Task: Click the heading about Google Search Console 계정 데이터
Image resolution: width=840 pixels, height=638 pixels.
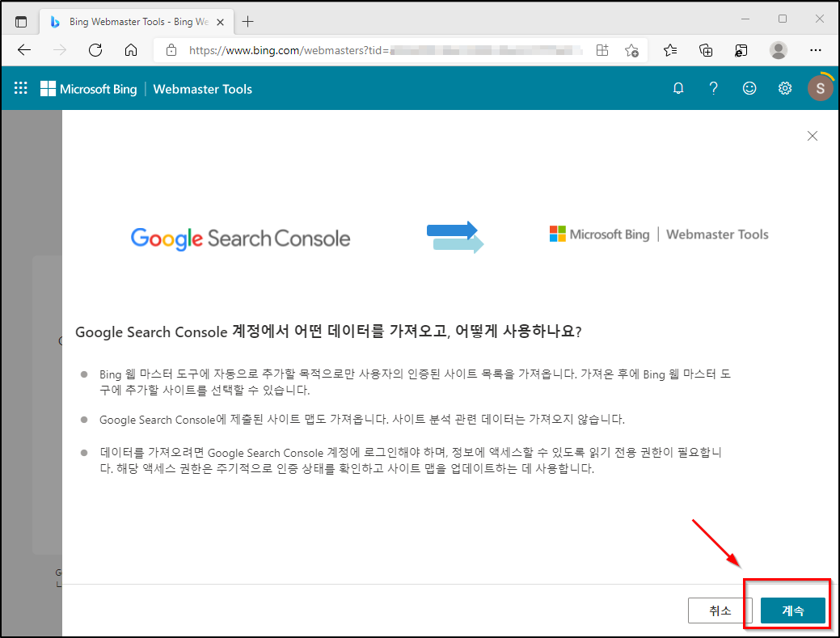Action: [328, 332]
